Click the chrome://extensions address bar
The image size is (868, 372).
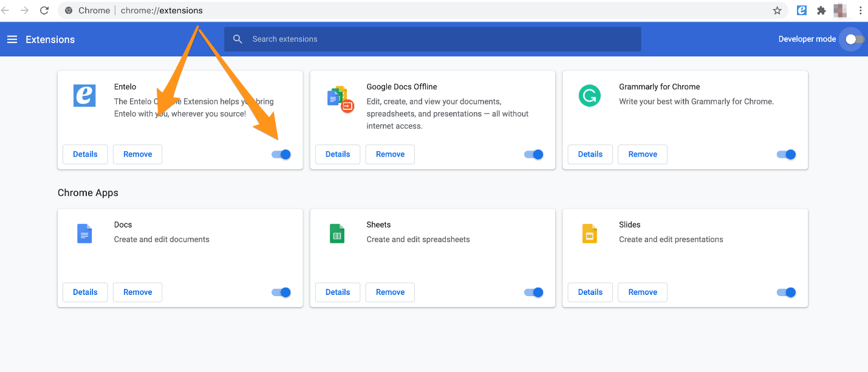(x=423, y=10)
